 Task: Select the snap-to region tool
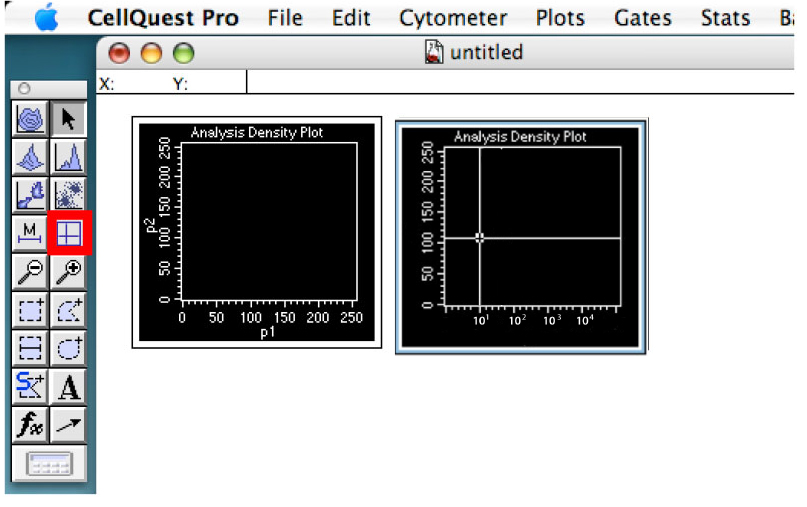[x=30, y=387]
